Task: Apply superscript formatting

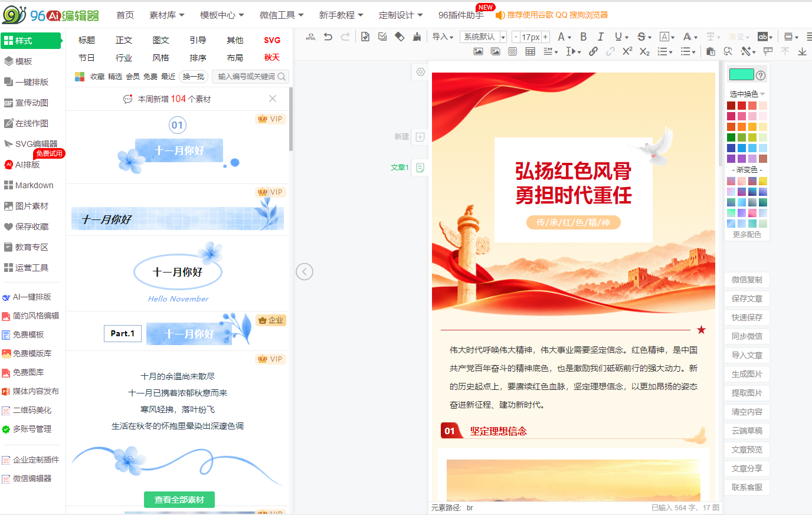Action: pos(627,51)
